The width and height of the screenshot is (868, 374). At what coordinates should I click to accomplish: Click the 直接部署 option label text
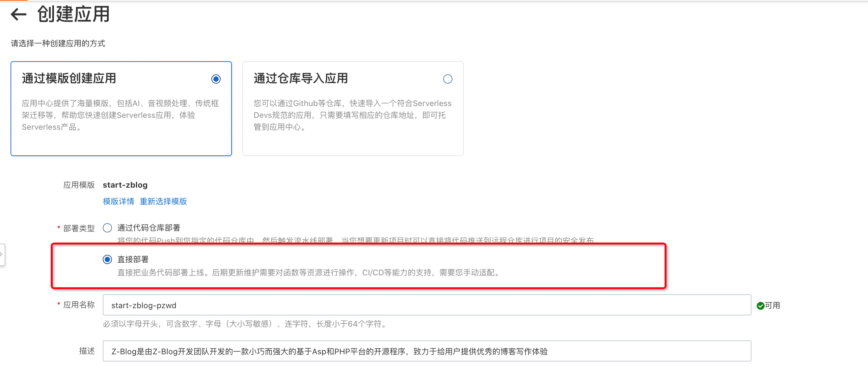pyautogui.click(x=133, y=259)
